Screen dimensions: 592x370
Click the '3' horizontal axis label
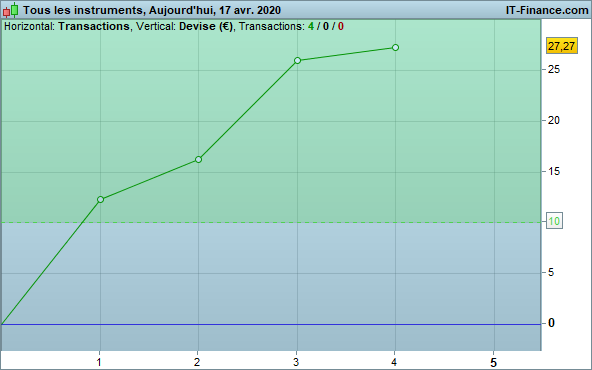[296, 362]
